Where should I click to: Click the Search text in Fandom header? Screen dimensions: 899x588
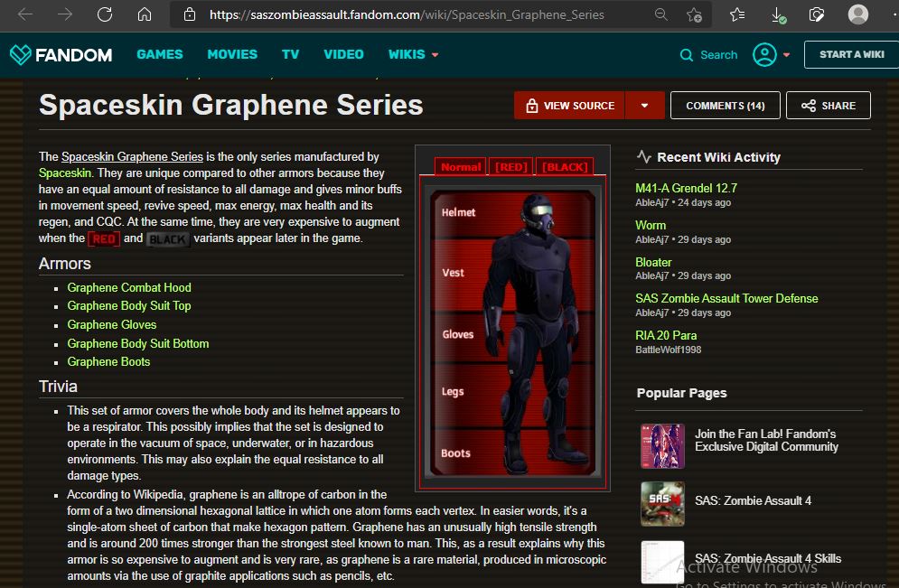718,55
